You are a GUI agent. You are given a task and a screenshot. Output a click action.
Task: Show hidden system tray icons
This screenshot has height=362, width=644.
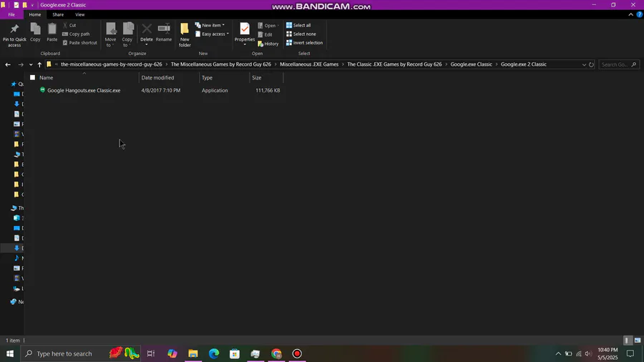click(558, 353)
